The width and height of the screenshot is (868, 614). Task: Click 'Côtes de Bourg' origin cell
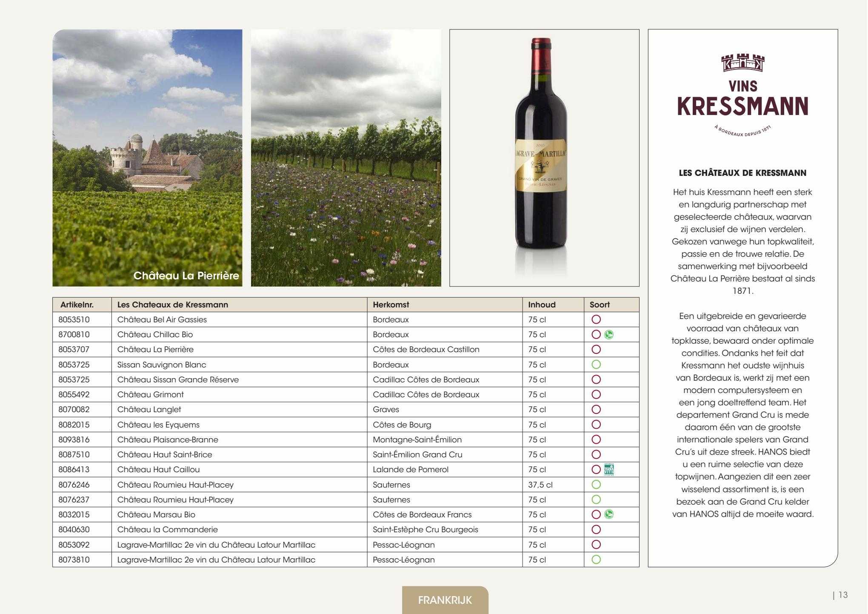click(x=402, y=425)
